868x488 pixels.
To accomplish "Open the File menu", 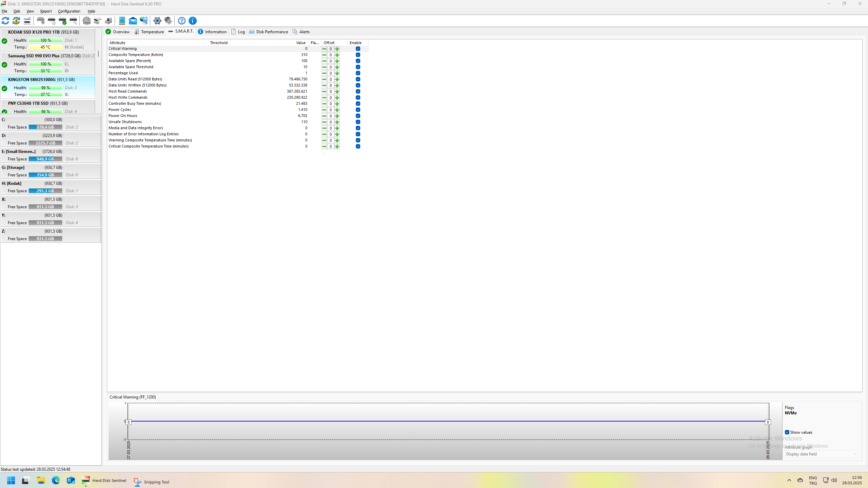I will 4,11.
